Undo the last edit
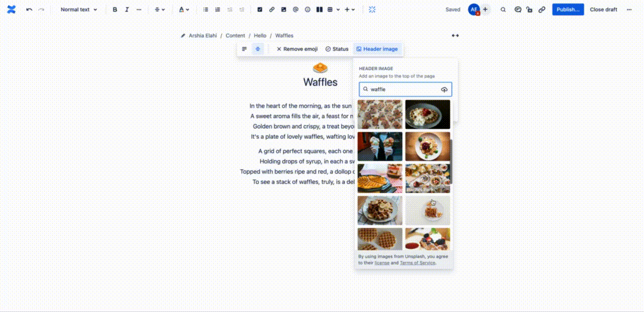The image size is (644, 312). tap(29, 10)
